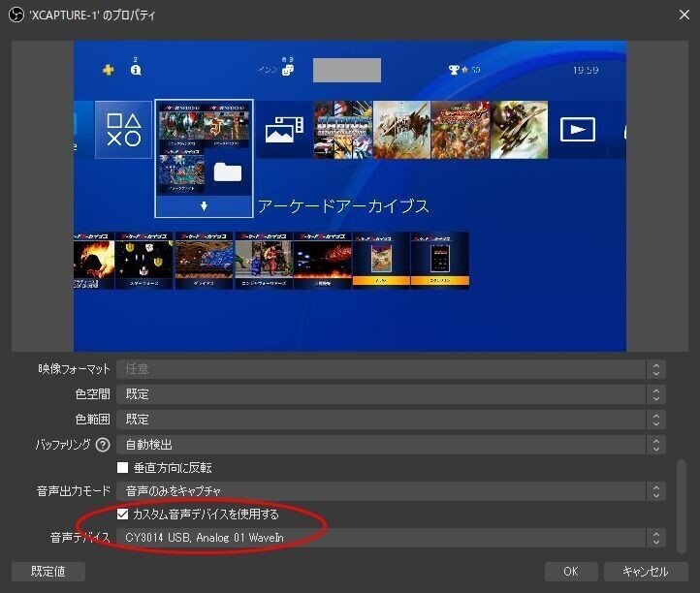Toggle the 垂直方向に反転 checkbox
This screenshot has height=593, width=700.
pos(122,468)
